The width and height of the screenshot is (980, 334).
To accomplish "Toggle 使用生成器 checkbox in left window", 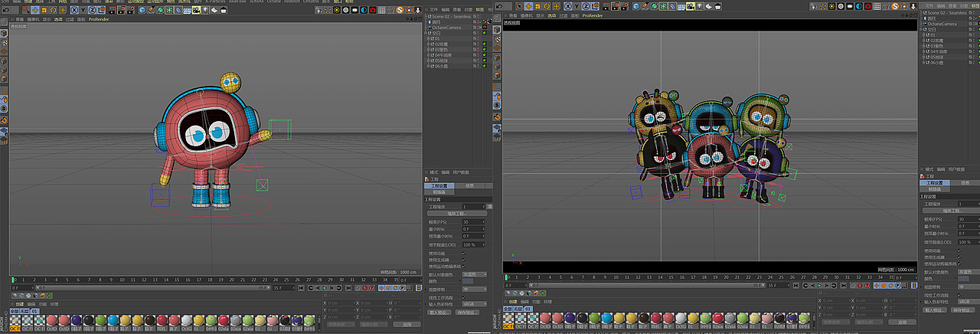I will point(463,260).
